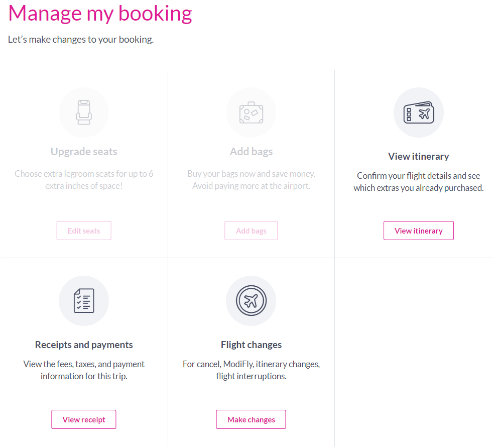
Task: Click the receipt checklist document icon
Action: coord(84,301)
